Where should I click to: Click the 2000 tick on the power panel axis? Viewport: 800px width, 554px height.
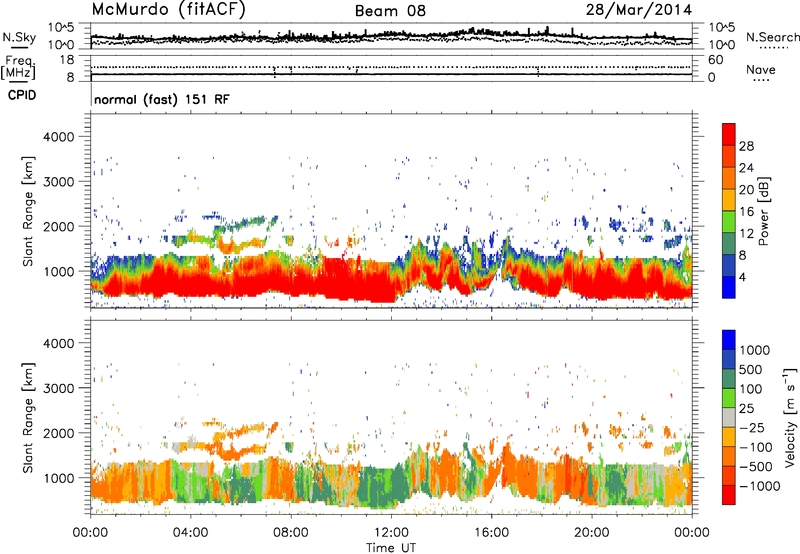(x=58, y=226)
